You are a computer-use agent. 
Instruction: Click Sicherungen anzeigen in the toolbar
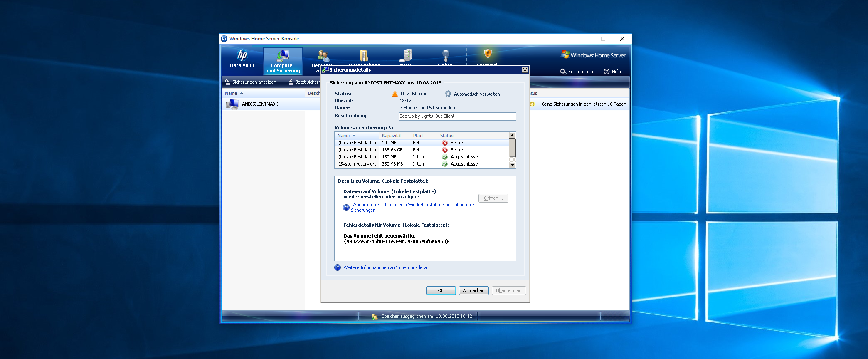[x=251, y=82]
